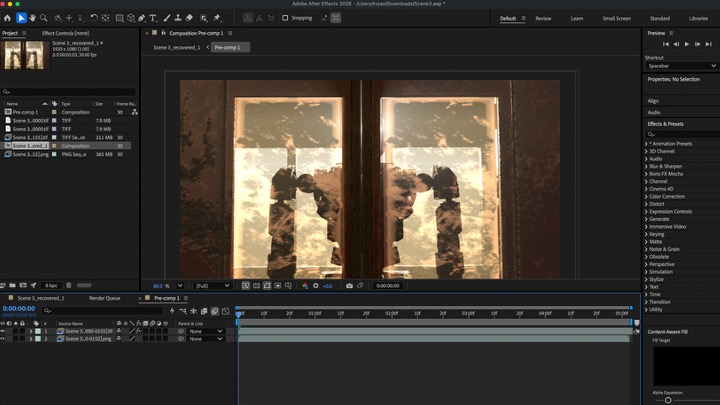Expand layer 1 properties twirl arrow

coord(31,331)
